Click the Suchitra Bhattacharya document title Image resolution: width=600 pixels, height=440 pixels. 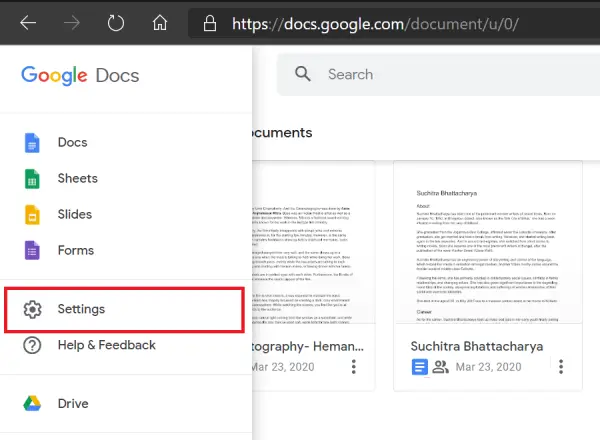(x=477, y=346)
